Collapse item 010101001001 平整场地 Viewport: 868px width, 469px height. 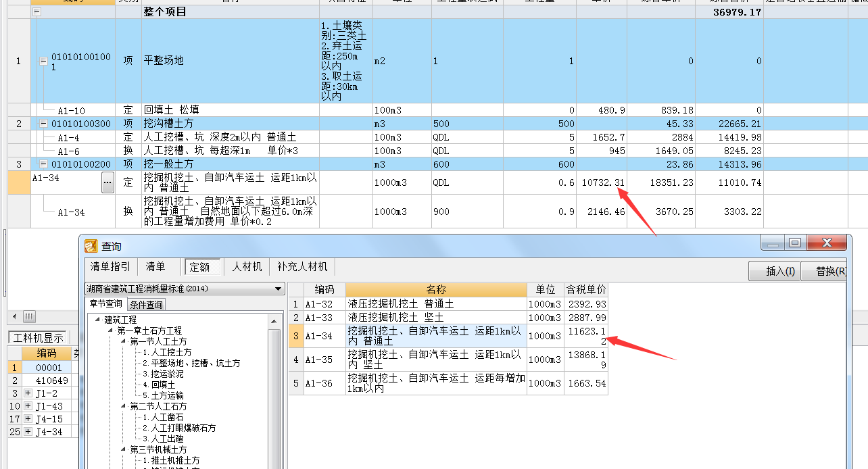pyautogui.click(x=43, y=61)
